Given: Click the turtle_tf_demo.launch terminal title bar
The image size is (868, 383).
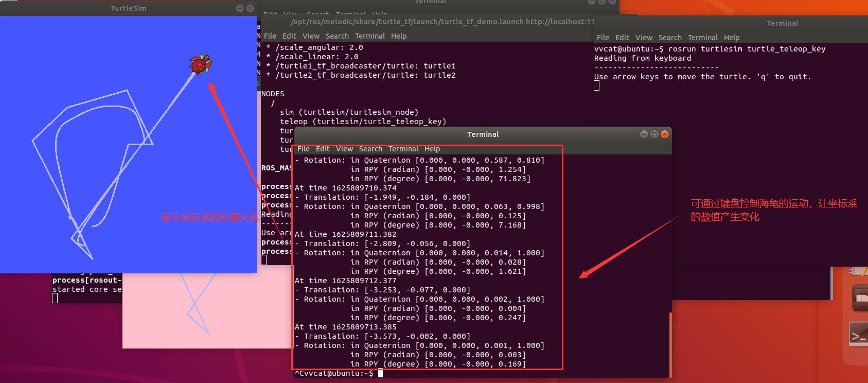Looking at the screenshot, I should pos(427,22).
